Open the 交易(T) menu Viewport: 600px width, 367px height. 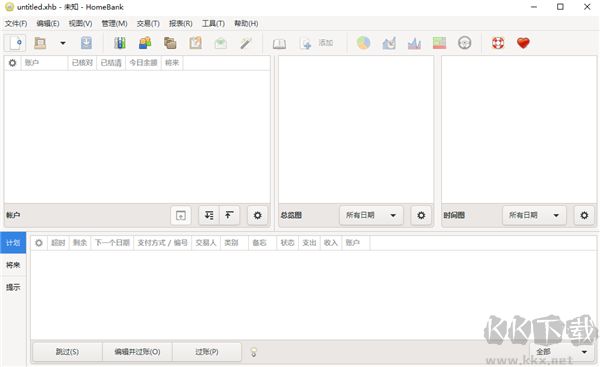(x=148, y=23)
